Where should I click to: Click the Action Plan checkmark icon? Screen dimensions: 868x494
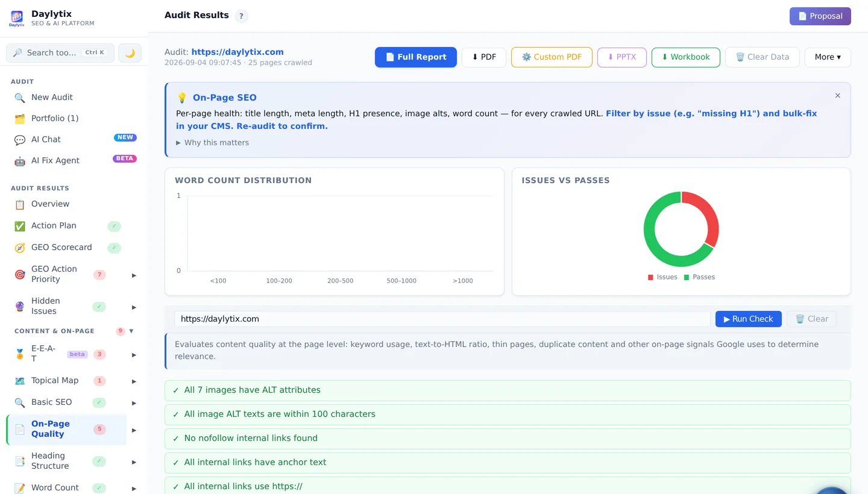20,226
